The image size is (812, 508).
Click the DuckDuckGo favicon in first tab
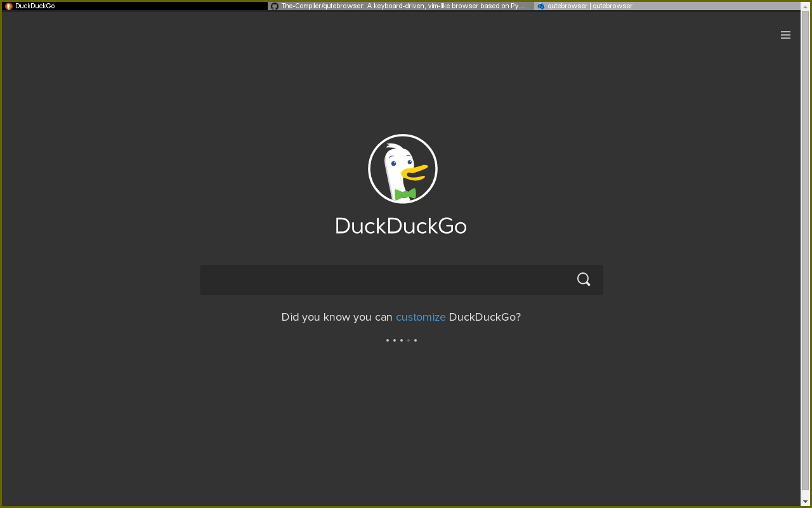tap(9, 6)
